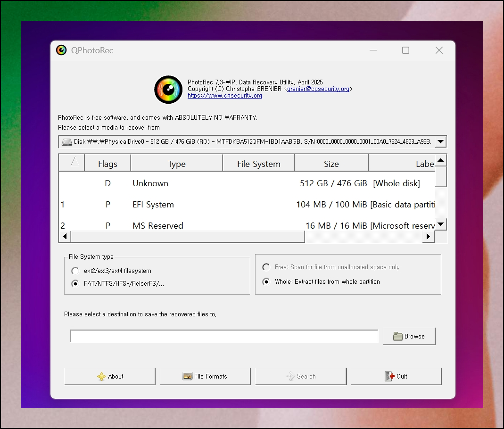Open the About dialog
The width and height of the screenshot is (504, 429).
pos(109,376)
